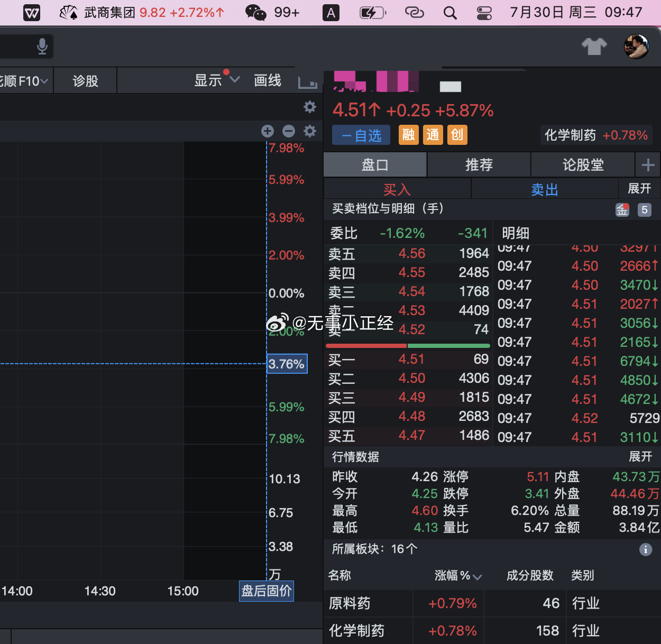Select 买二 4.50 order row
Screen dimensions: 661x644
click(x=408, y=379)
